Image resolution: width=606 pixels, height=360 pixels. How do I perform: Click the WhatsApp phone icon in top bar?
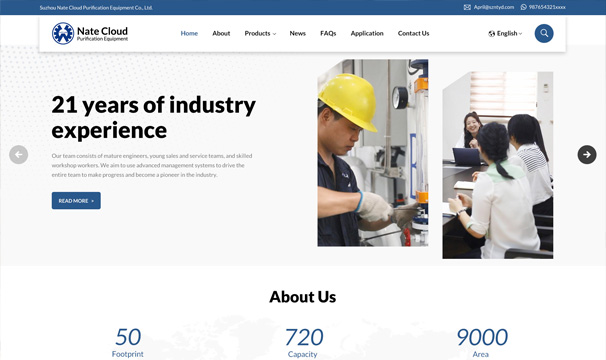[524, 7]
